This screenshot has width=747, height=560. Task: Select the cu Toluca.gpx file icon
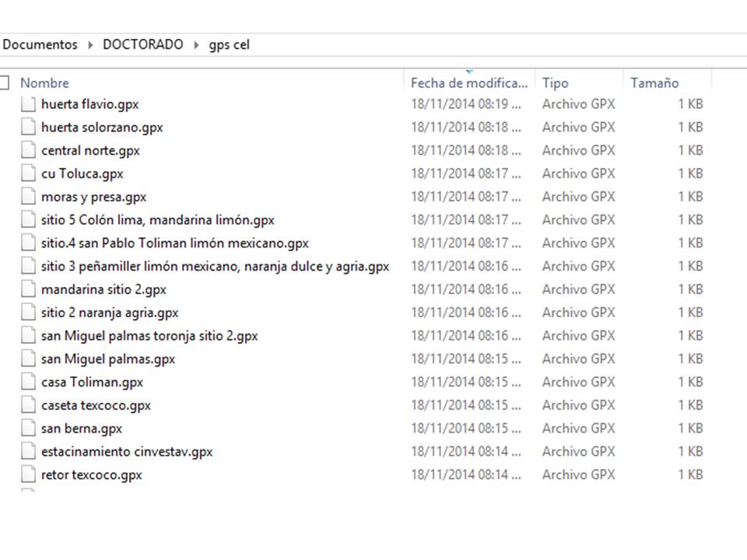tap(28, 173)
